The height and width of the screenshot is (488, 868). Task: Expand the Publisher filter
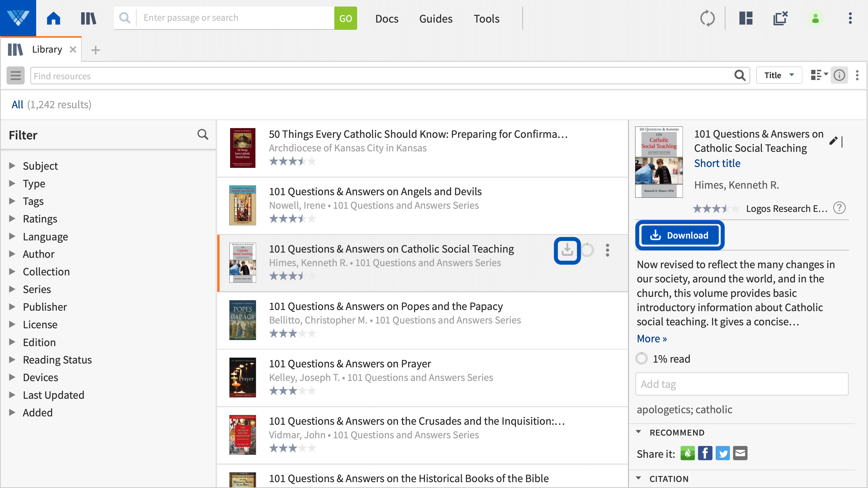pyautogui.click(x=12, y=307)
